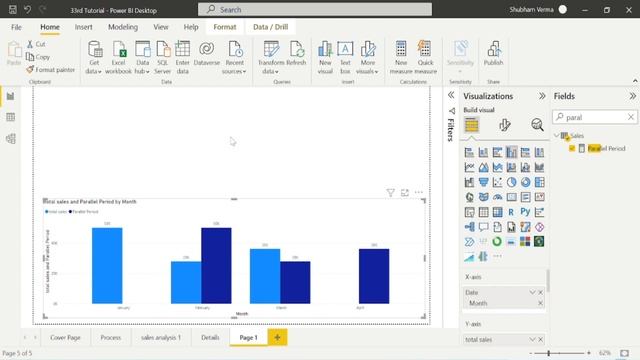Click Fit to page icon
Viewport: 640px width, 360px height.
pyautogui.click(x=624, y=353)
